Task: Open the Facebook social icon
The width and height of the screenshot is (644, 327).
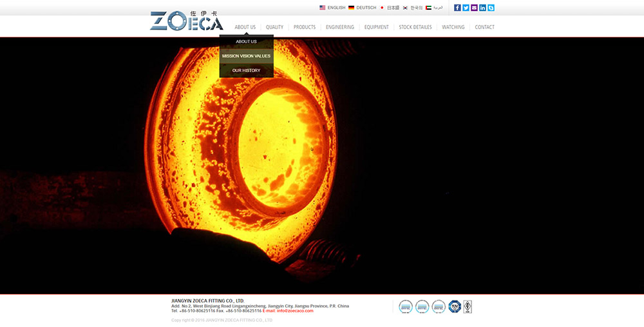Action: click(x=457, y=8)
